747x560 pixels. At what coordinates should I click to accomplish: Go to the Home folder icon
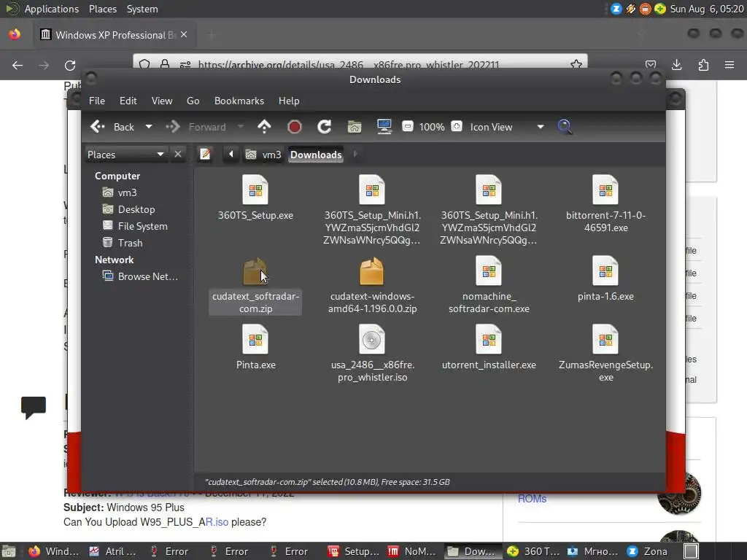(355, 127)
